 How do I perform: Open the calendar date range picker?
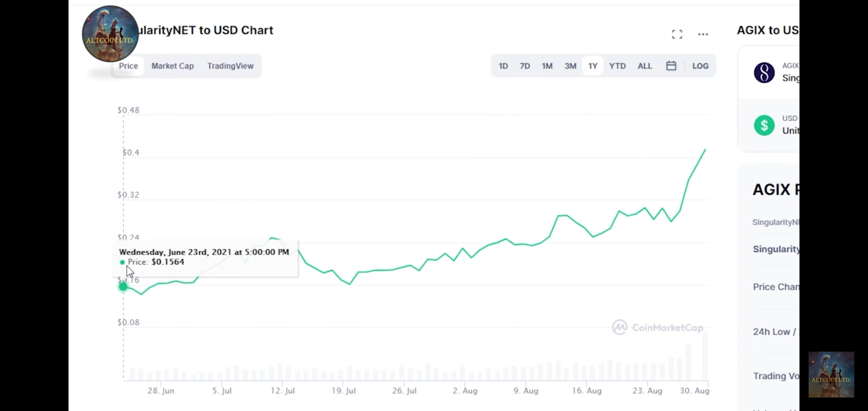(x=671, y=66)
